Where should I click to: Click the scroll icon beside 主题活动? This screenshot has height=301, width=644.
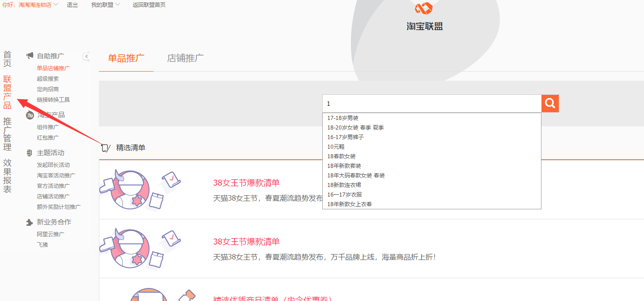tap(30, 153)
